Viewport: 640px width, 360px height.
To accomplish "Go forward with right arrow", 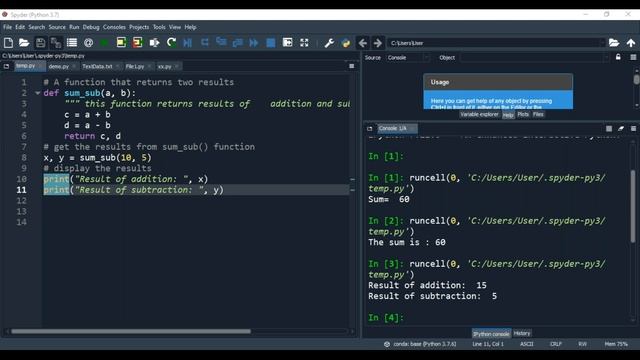I will pos(378,42).
